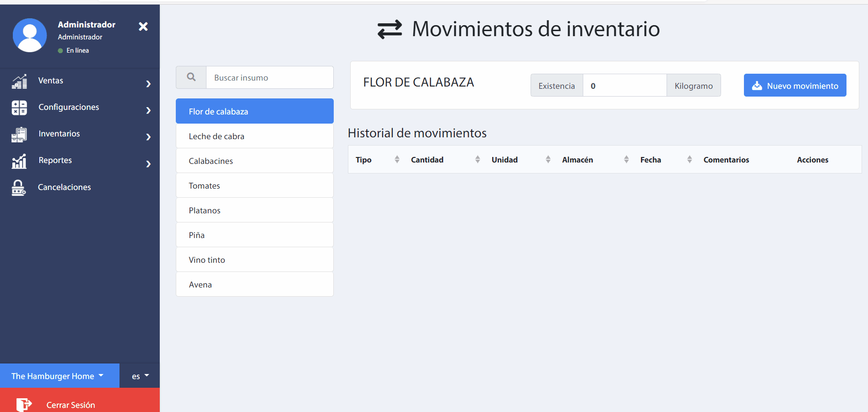
Task: Close the sidebar with the X icon
Action: coord(143,27)
